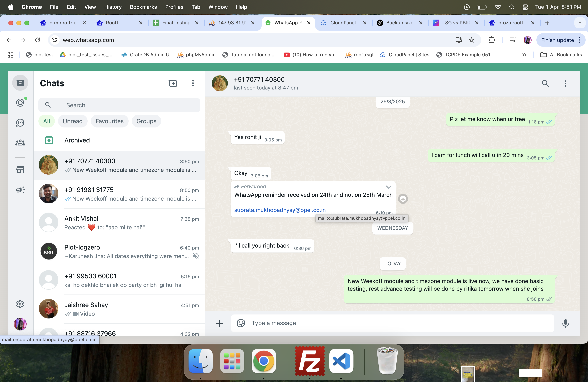Open the WhatsApp settings gear
Screen dimensions: 588x382
[20, 304]
